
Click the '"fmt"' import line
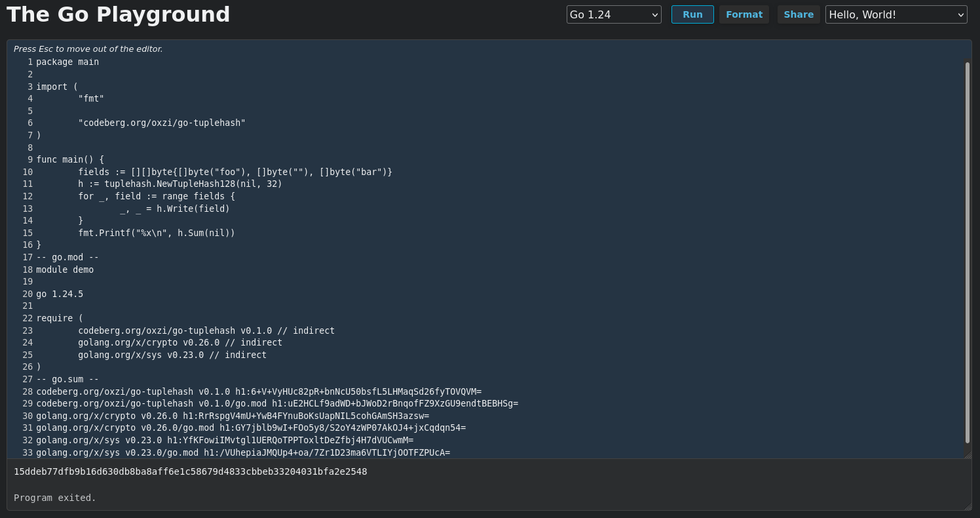coord(91,98)
